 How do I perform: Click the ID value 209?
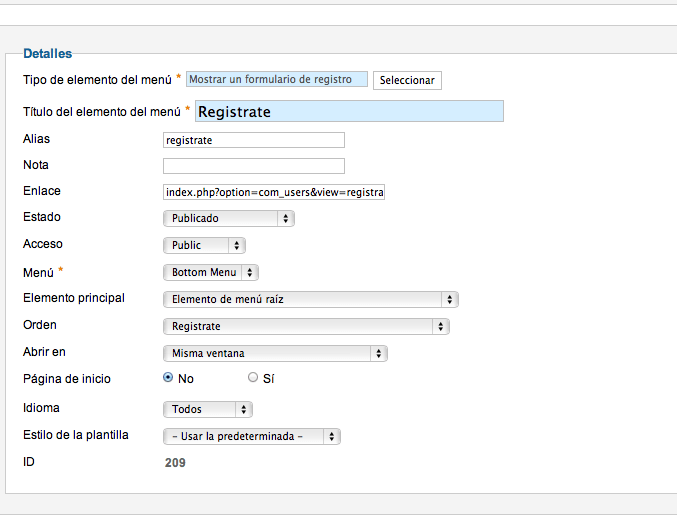[175, 463]
